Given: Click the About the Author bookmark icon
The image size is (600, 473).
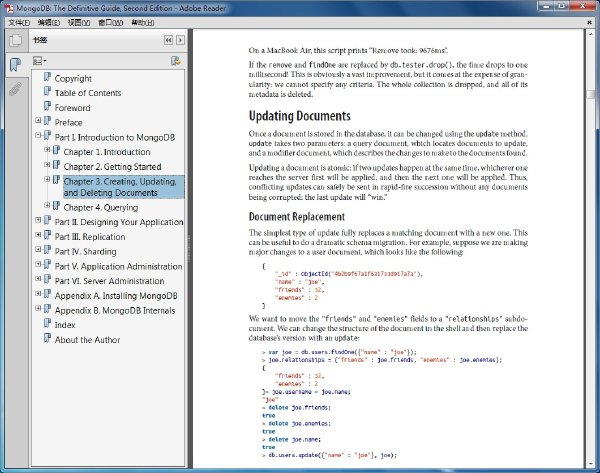Looking at the screenshot, I should click(47, 338).
